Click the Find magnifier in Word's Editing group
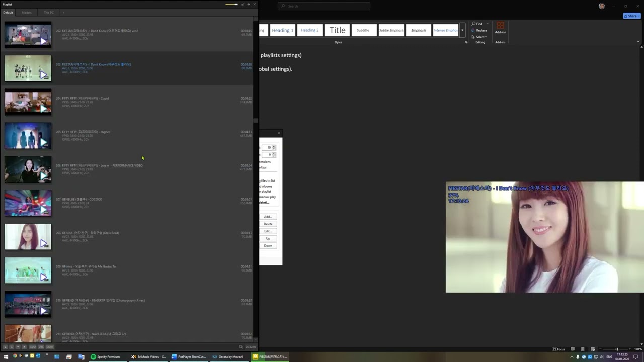The width and height of the screenshot is (644, 362). coord(474,24)
